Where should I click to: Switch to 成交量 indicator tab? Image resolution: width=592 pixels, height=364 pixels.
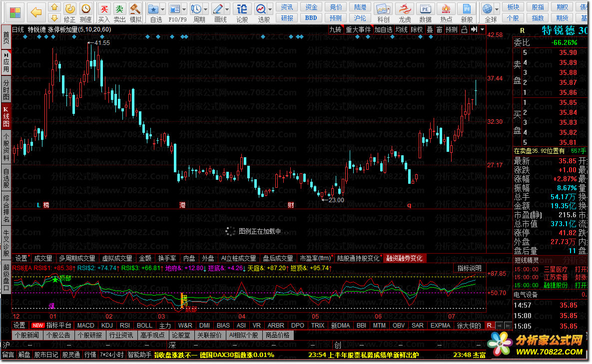tap(43, 258)
